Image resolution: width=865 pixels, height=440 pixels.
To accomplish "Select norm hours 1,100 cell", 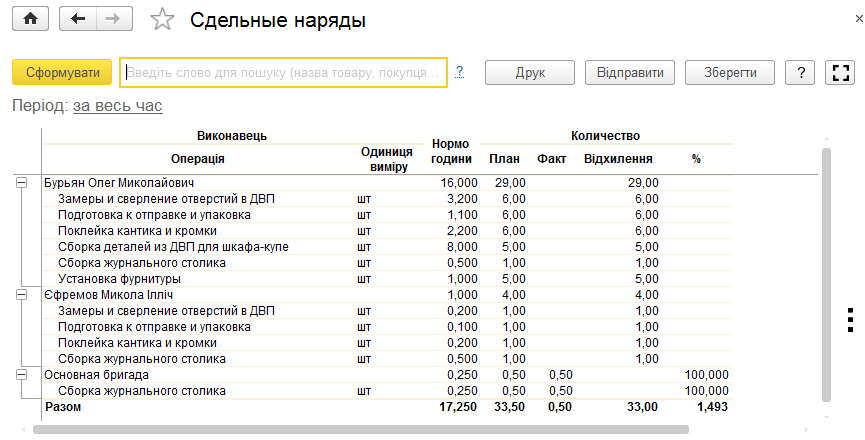I will coord(462,214).
